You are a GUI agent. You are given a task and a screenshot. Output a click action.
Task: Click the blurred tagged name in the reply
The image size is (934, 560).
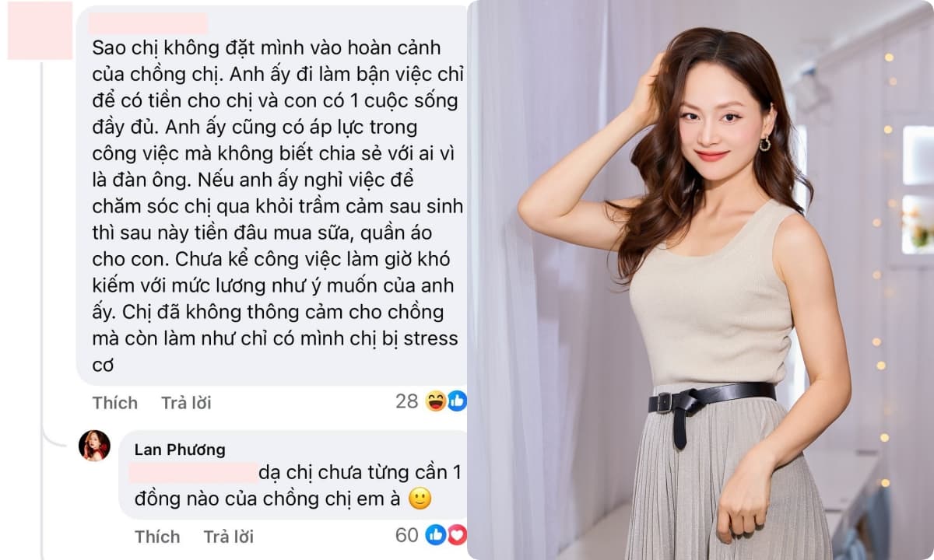click(x=193, y=472)
